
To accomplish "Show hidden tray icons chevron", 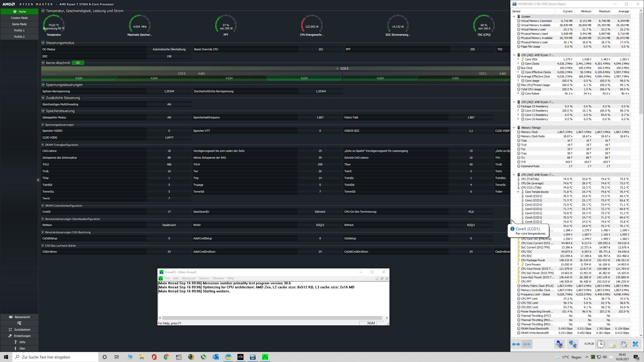I will [x=587, y=357].
